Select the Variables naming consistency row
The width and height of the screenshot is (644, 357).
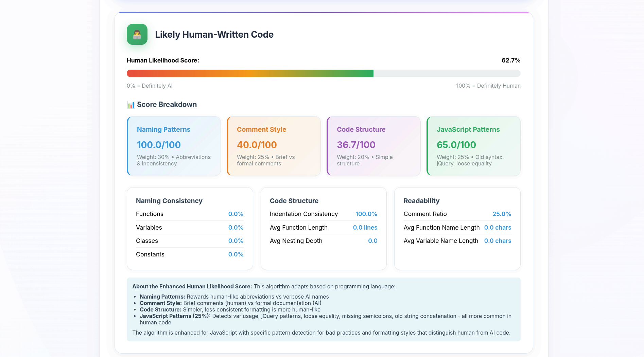(x=189, y=228)
